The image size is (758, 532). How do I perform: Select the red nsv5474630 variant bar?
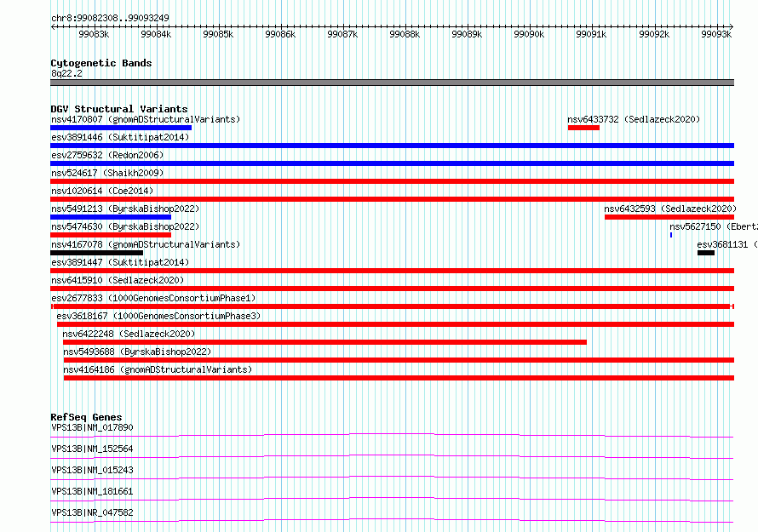coord(111,235)
